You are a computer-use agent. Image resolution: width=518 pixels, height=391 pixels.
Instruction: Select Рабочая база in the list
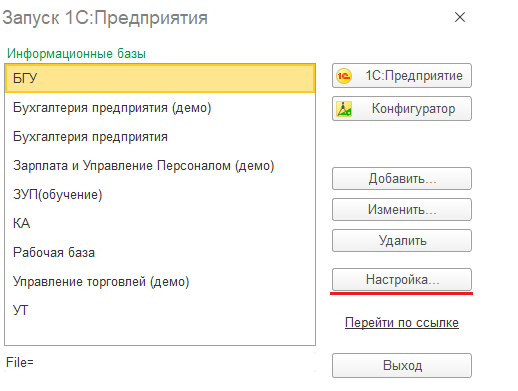[x=160, y=252]
